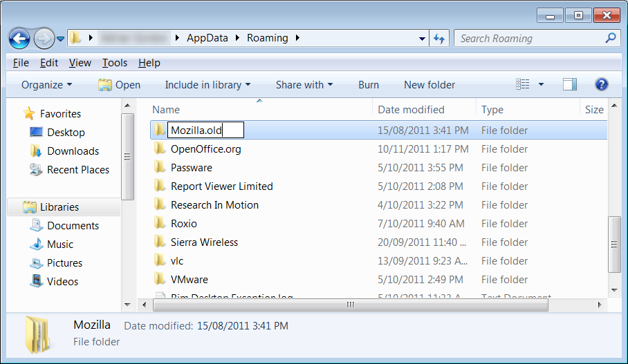Click the greyed Forward arrow button

coord(44,39)
